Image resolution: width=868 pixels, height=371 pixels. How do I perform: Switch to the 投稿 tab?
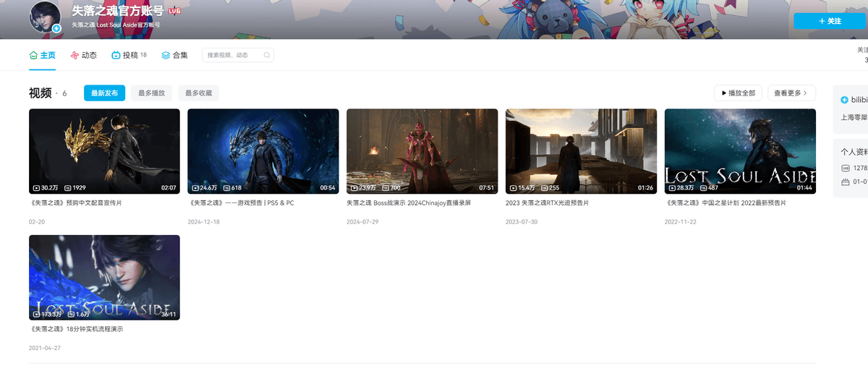pyautogui.click(x=129, y=55)
